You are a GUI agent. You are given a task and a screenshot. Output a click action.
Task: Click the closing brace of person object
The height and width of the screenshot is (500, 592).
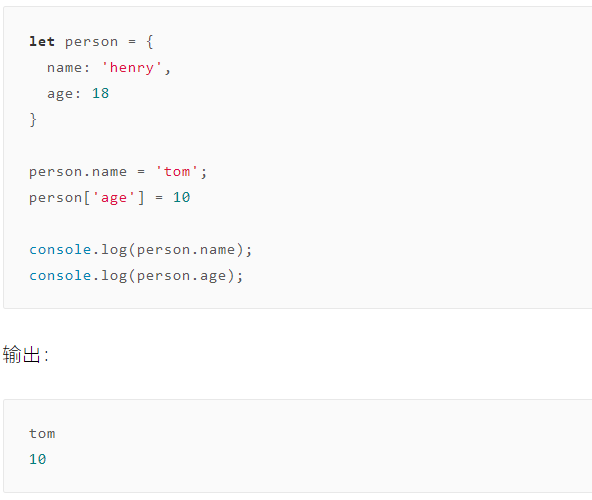coord(33,120)
